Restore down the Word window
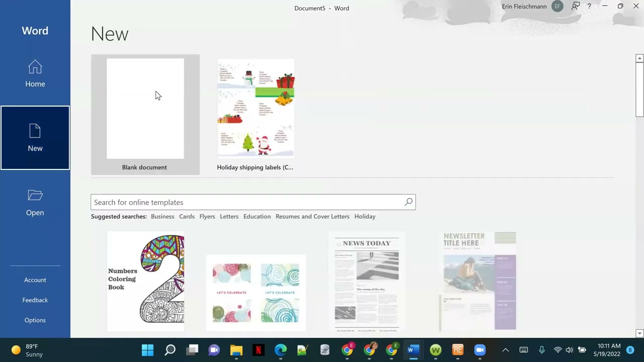The width and height of the screenshot is (644, 362). coord(620,7)
